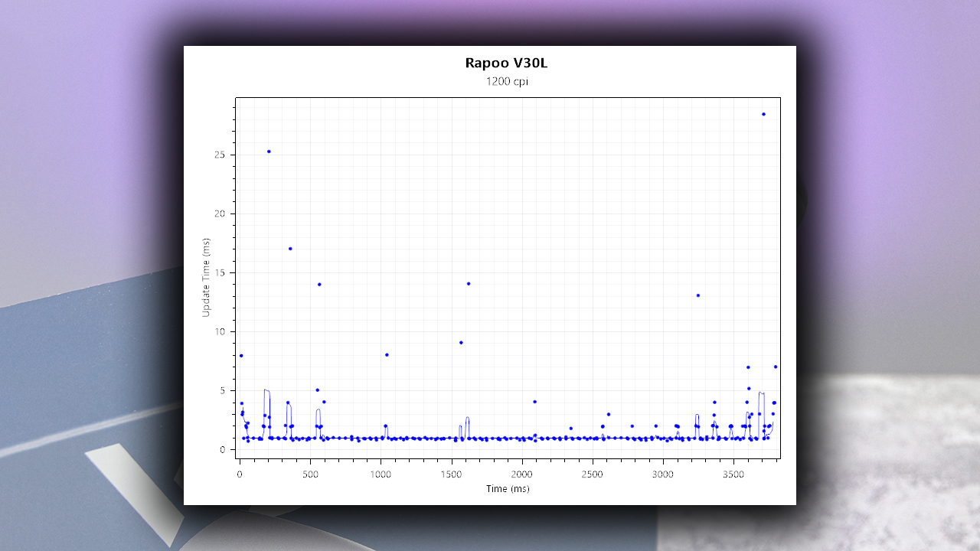Image resolution: width=980 pixels, height=551 pixels.
Task: Click the x-axis tick label 500
Action: 310,474
